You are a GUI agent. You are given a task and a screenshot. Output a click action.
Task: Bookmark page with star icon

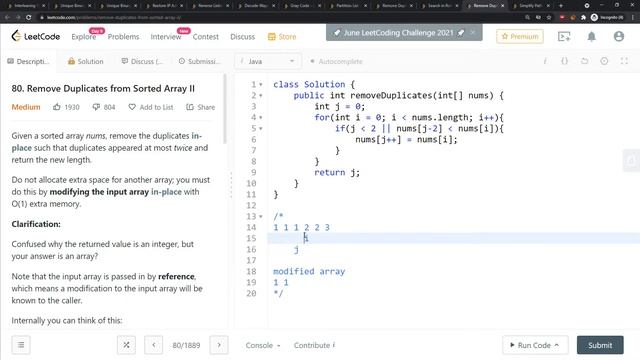549,17
